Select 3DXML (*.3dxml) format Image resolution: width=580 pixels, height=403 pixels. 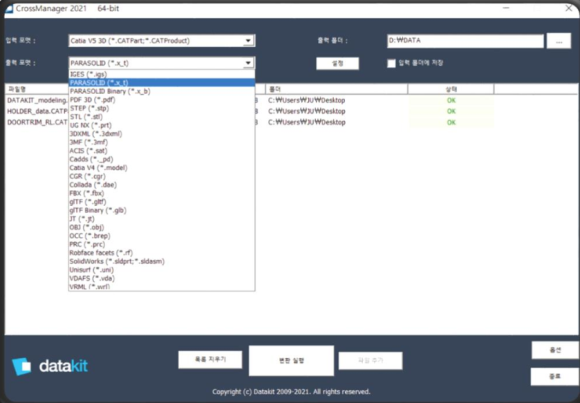[162, 134]
